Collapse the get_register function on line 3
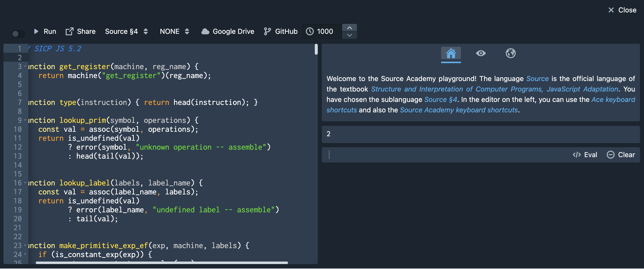This screenshot has height=269, width=644. click(x=25, y=66)
